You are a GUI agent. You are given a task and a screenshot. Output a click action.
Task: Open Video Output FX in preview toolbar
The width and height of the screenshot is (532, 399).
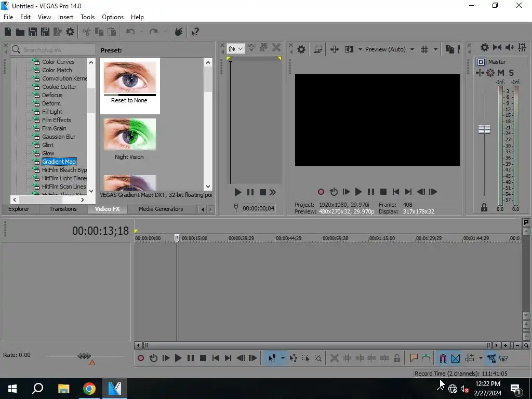[335, 49]
